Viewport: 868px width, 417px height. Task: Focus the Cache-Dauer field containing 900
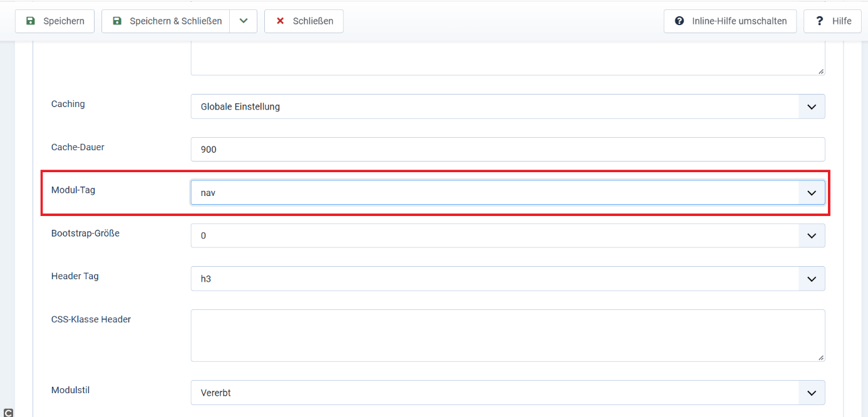point(507,150)
